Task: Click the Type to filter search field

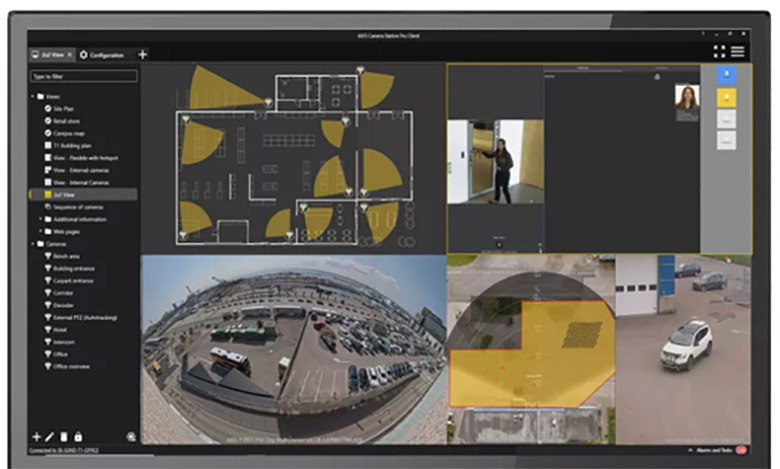Action: pos(84,76)
